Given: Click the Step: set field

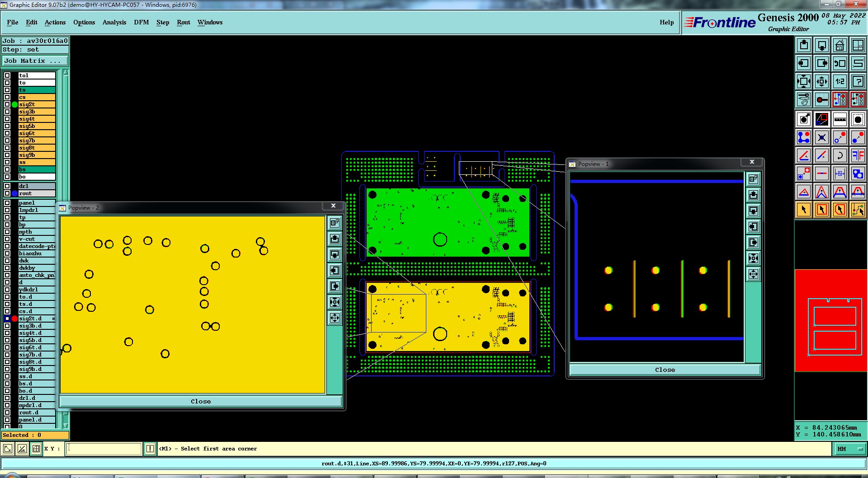Looking at the screenshot, I should coord(35,50).
